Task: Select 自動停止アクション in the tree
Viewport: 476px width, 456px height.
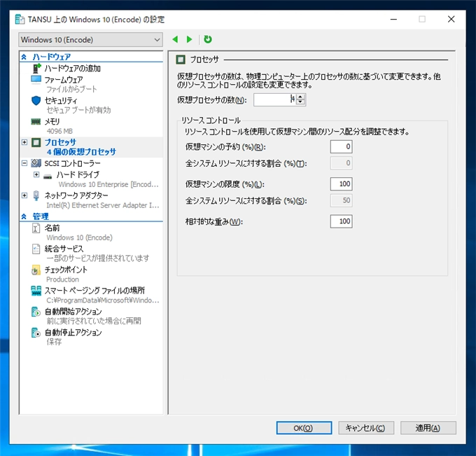Action: pyautogui.click(x=73, y=333)
